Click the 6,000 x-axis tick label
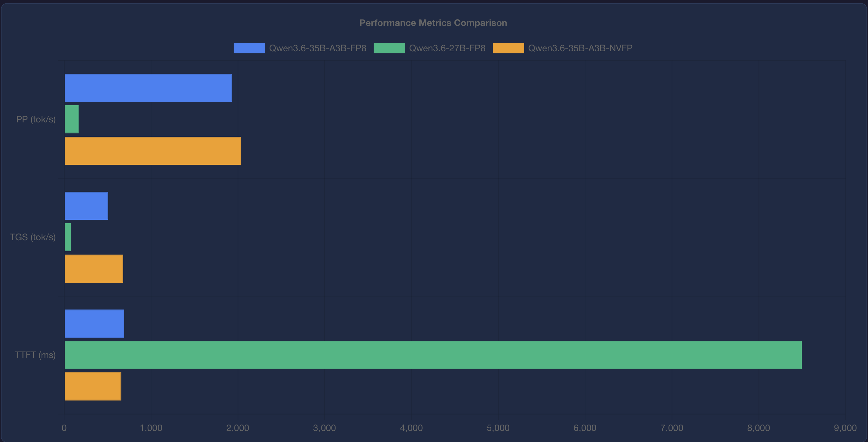Image resolution: width=868 pixels, height=442 pixels. 585,428
